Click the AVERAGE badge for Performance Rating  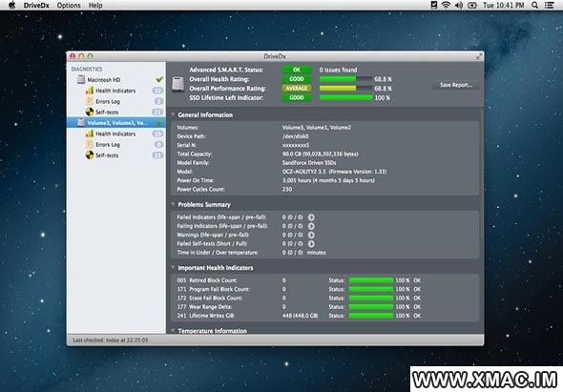(x=297, y=89)
